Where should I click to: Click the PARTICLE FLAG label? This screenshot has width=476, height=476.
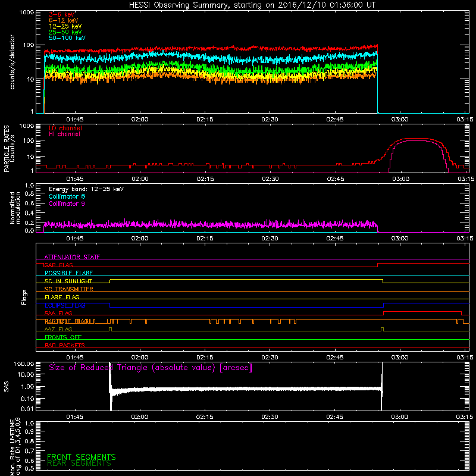click(67, 321)
